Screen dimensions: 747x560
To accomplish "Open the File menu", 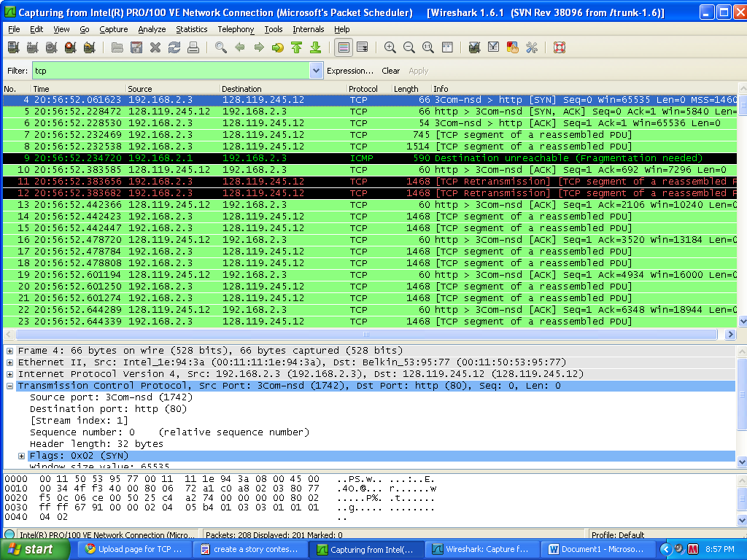I will point(14,29).
